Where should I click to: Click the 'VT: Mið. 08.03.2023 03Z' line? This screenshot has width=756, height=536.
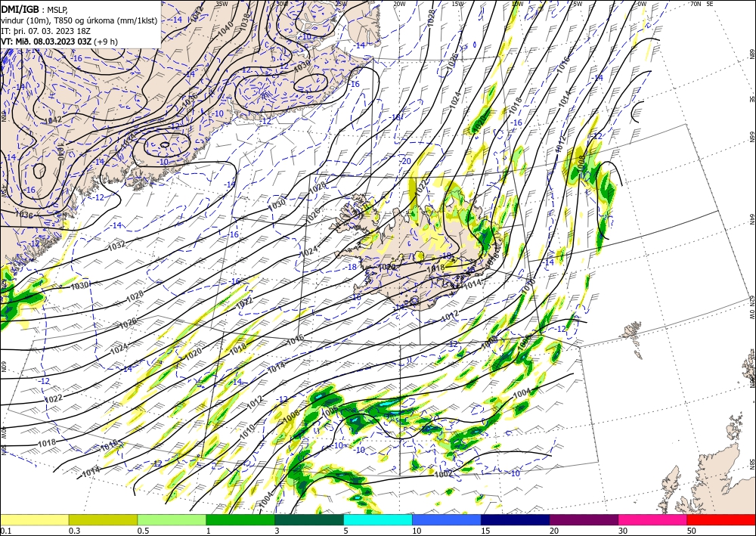coord(46,41)
